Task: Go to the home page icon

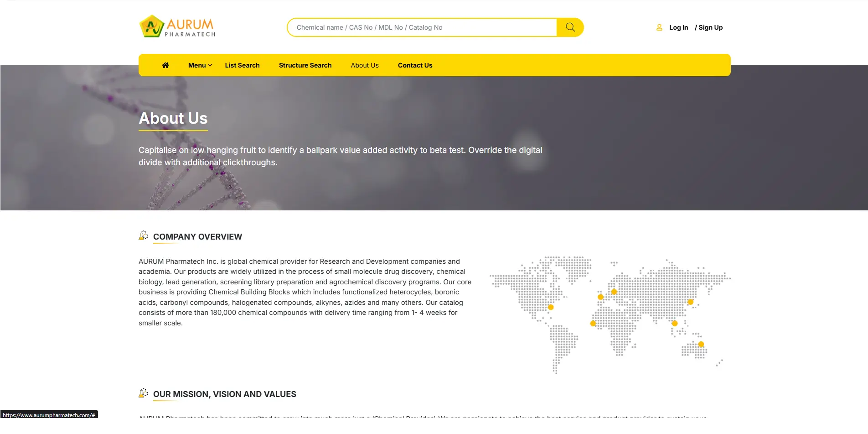Action: [x=165, y=65]
